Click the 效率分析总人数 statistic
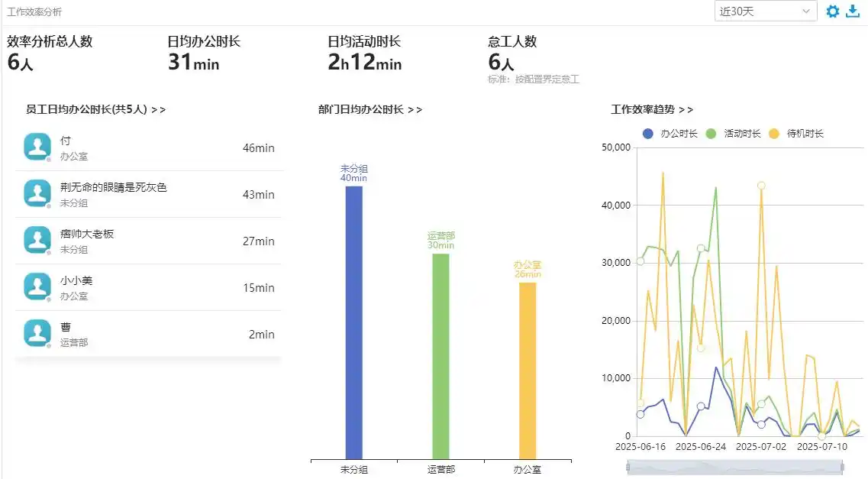868x479 pixels. point(50,52)
